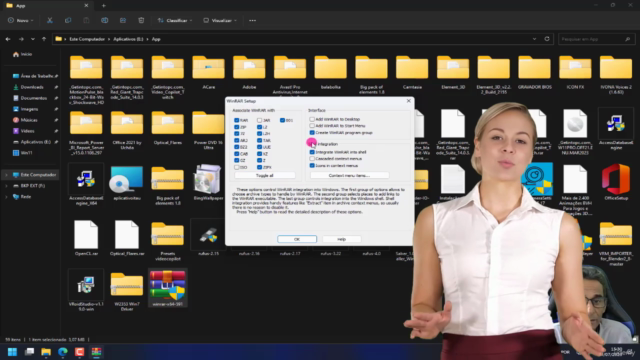Expand BKP EXT drive tree node
Image resolution: width=640 pixels, height=360 pixels.
click(x=6, y=186)
